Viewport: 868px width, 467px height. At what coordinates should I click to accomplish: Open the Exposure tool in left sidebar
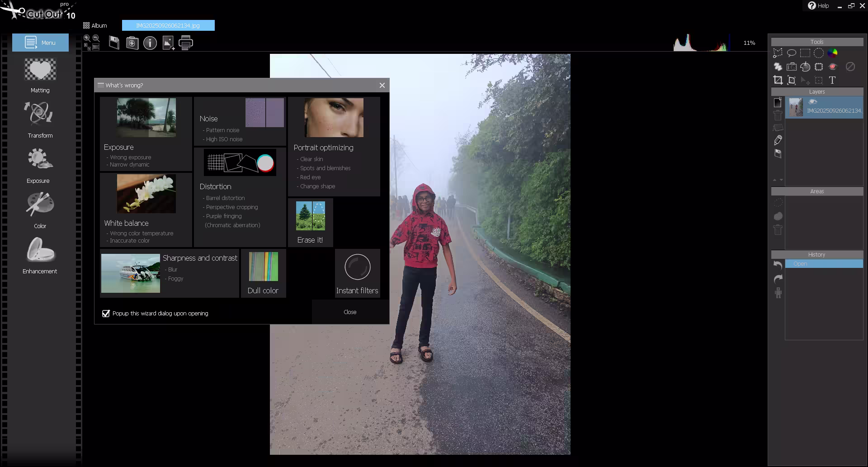click(40, 166)
